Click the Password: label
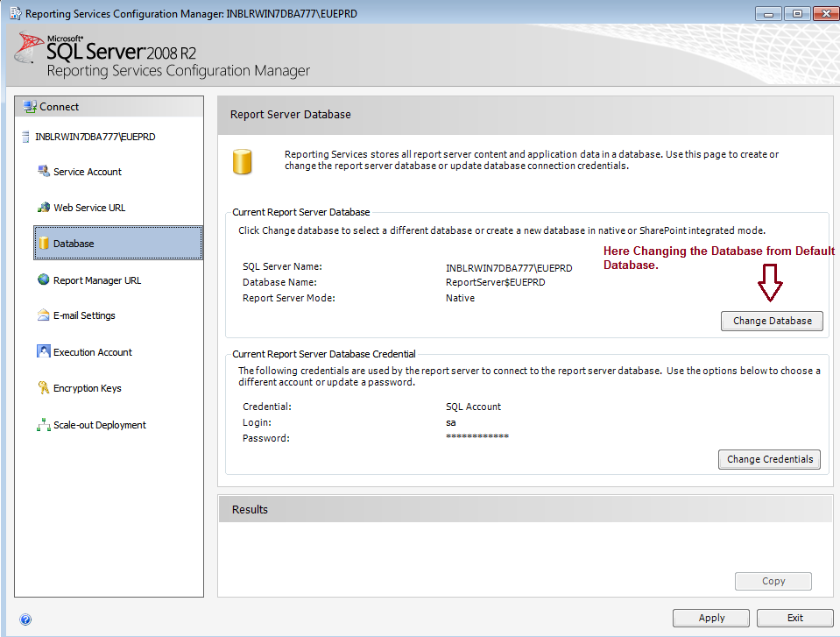This screenshot has width=840, height=637. (x=266, y=438)
